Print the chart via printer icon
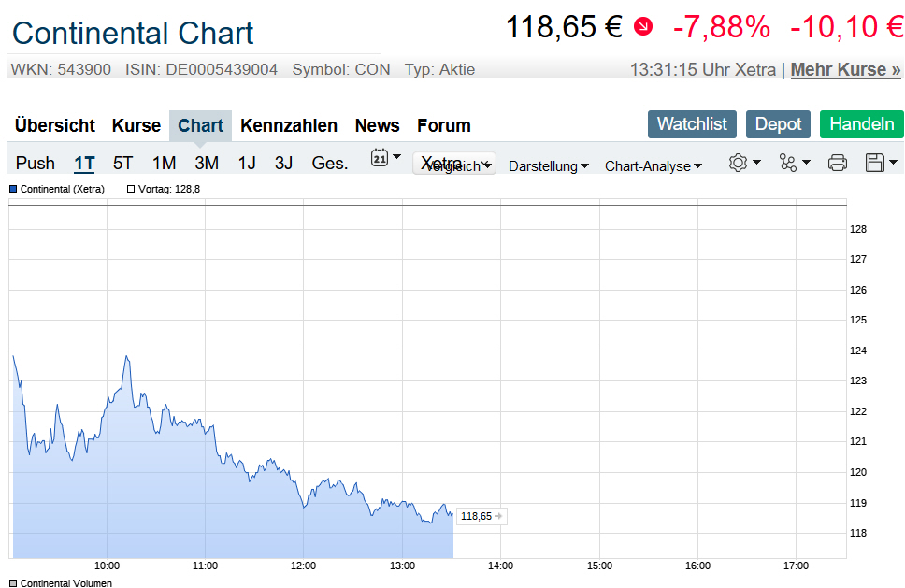Screen dimensions: 905x588 point(837,163)
